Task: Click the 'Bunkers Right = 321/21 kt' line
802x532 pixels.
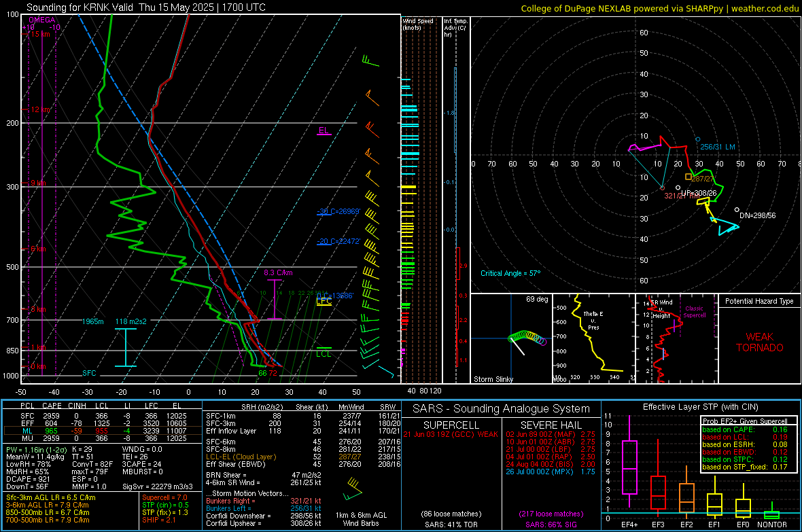Action: [x=264, y=501]
